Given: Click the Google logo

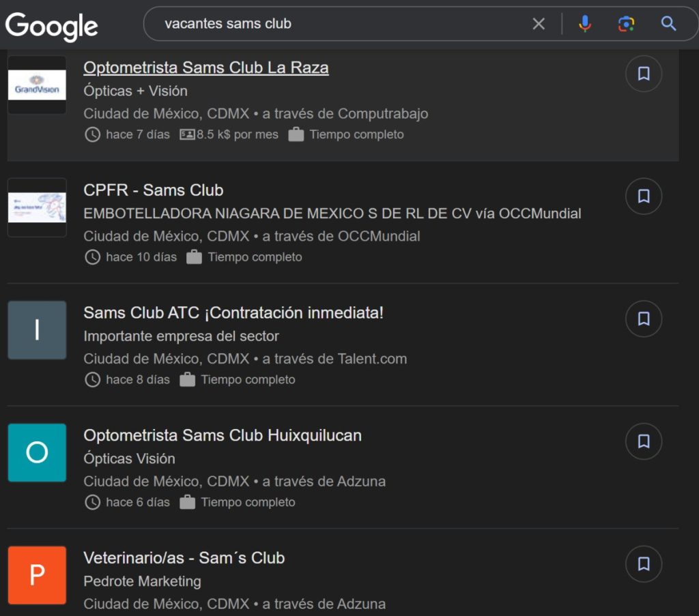Looking at the screenshot, I should pos(52,27).
